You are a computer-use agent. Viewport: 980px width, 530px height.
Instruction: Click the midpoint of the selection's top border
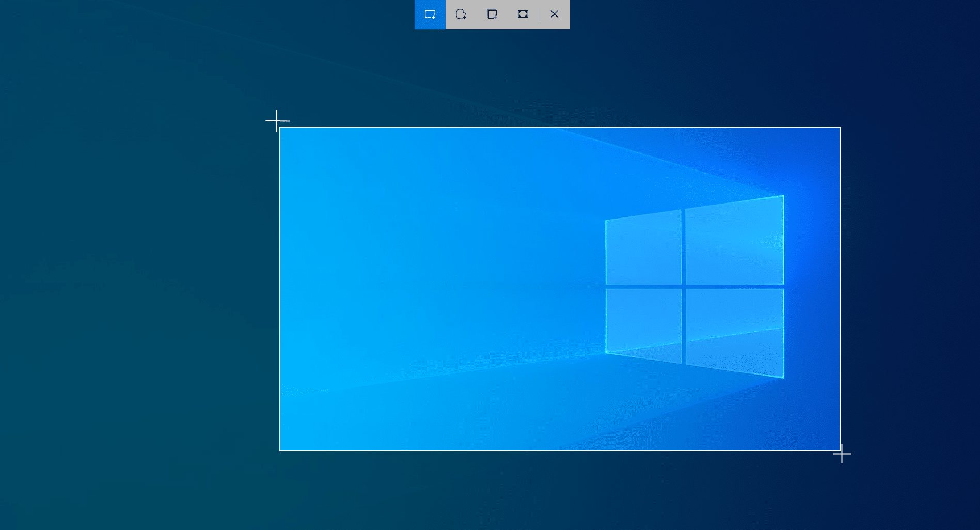click(560, 127)
